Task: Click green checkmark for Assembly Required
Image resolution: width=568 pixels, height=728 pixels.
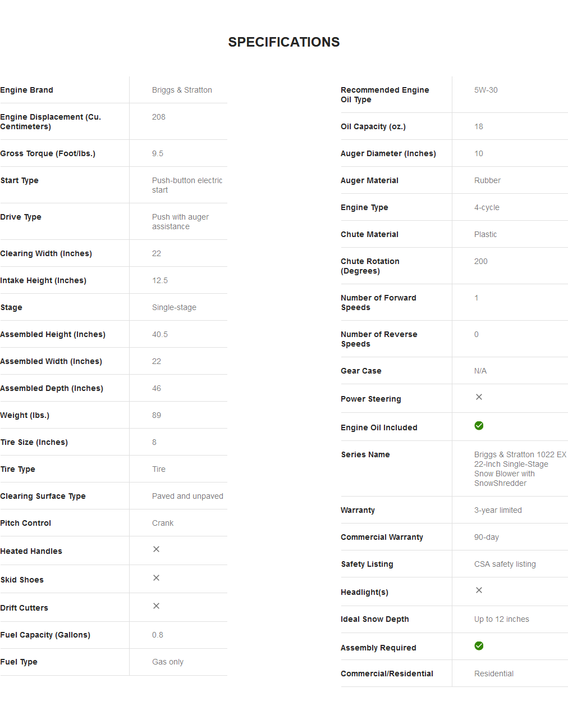Action: point(479,646)
